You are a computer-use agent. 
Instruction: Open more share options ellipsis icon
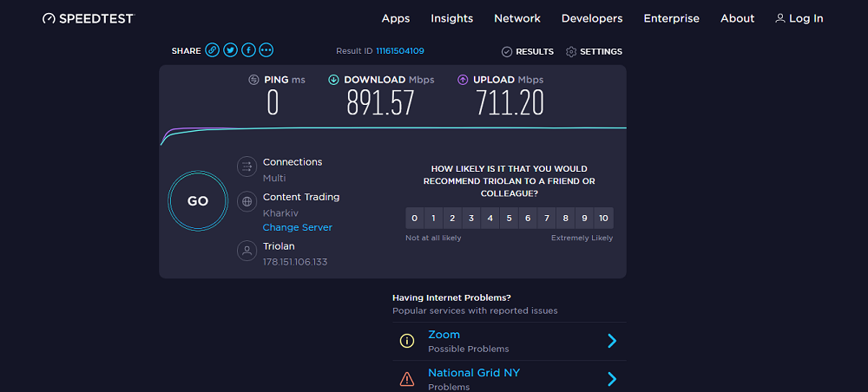(x=266, y=50)
